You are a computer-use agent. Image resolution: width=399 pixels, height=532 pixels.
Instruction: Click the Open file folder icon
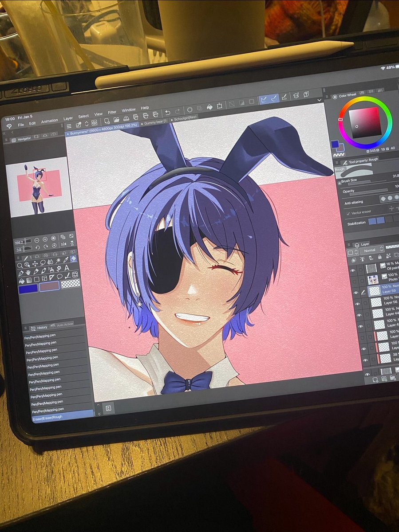click(x=116, y=120)
